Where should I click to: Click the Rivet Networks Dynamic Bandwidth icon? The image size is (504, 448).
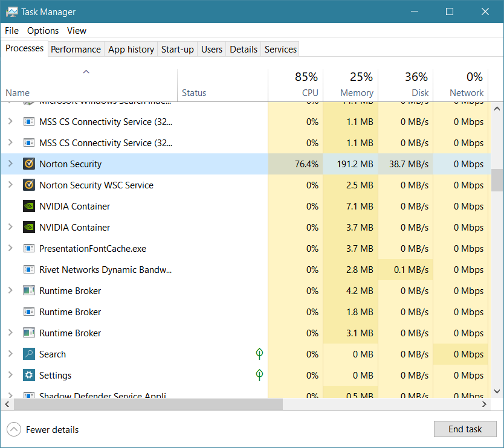pyautogui.click(x=28, y=270)
